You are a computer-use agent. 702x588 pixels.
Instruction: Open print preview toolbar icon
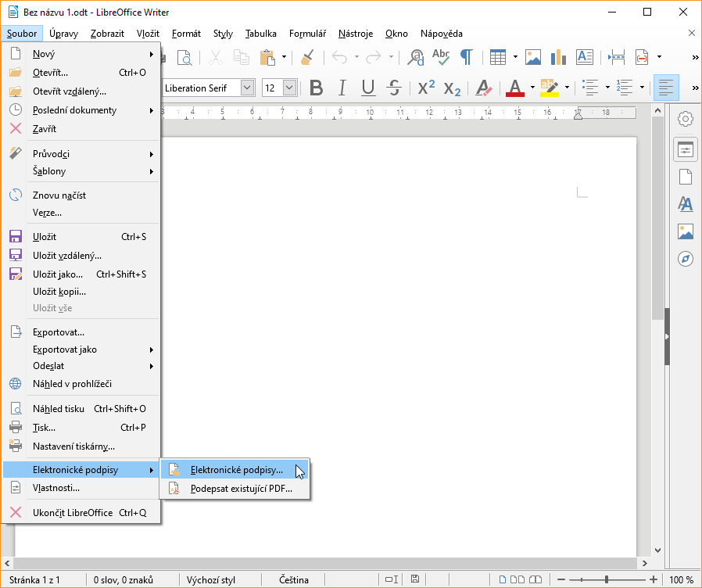(184, 57)
